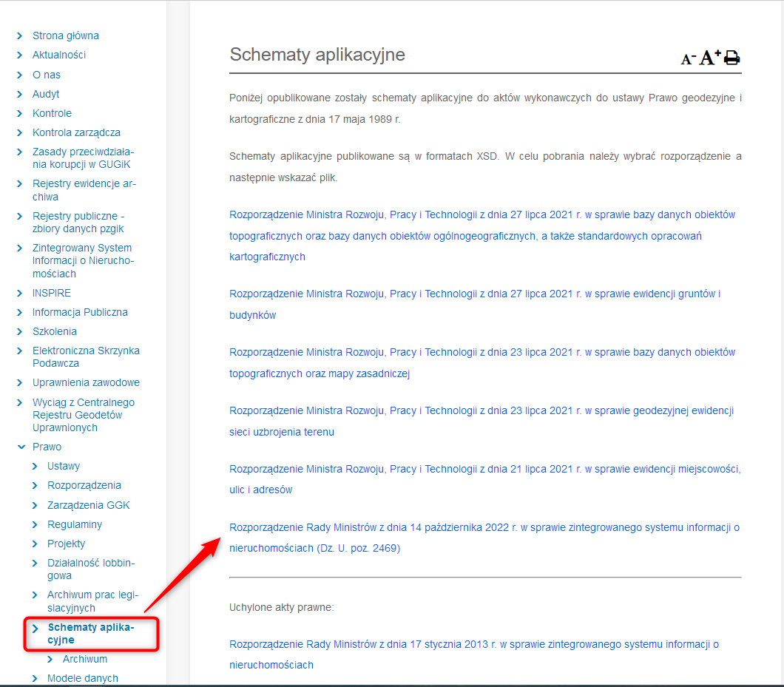Open the repealed 17 stycznia 2013 regulation link
This screenshot has height=687, width=784.
click(x=474, y=645)
